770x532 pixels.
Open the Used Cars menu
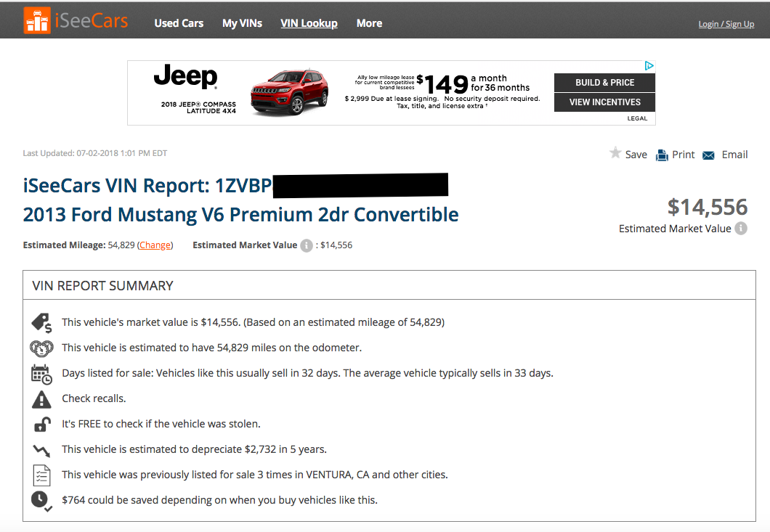coord(179,23)
